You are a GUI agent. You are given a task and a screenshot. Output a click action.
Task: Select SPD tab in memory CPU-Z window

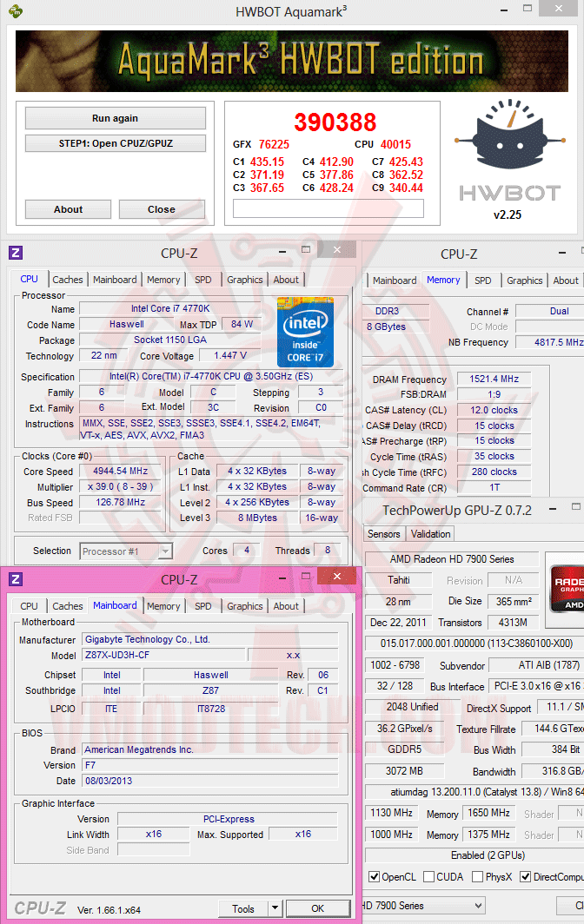pyautogui.click(x=483, y=280)
